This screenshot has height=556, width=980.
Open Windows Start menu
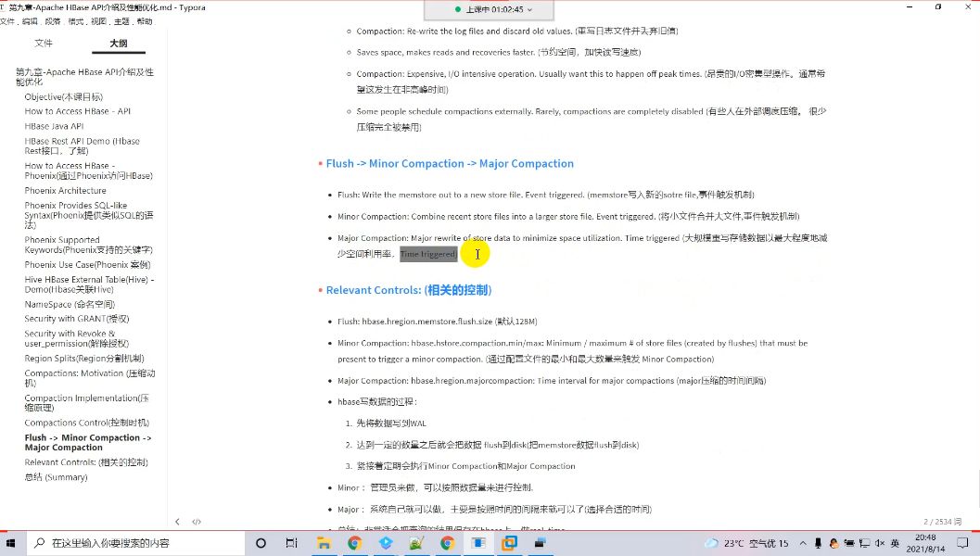pos(10,543)
